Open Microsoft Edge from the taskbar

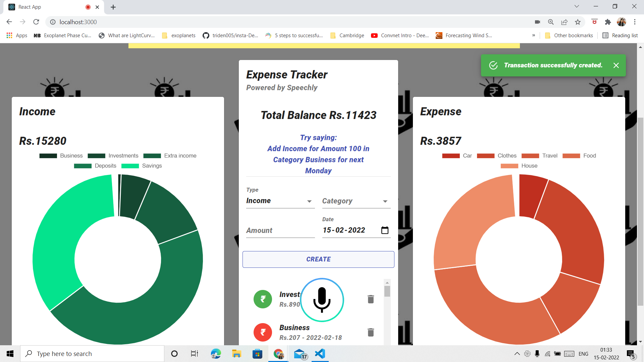click(x=216, y=353)
